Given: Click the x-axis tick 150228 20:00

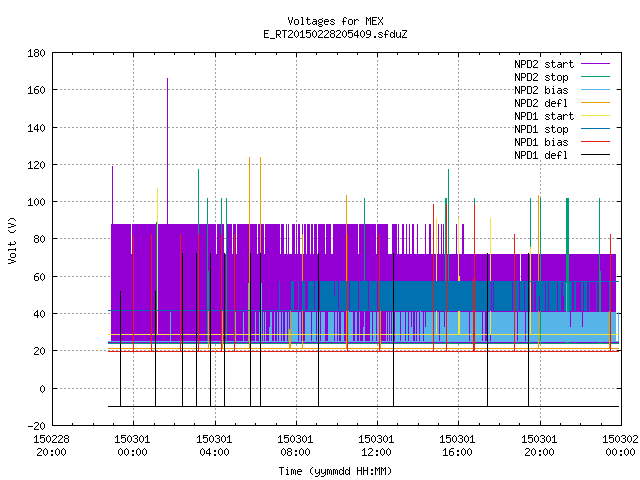Looking at the screenshot, I should coord(51,446).
